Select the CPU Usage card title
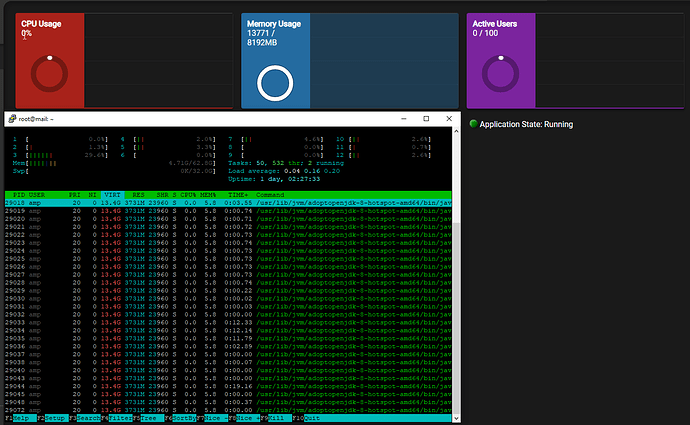Viewport: 690px width, 425px height. [x=41, y=24]
